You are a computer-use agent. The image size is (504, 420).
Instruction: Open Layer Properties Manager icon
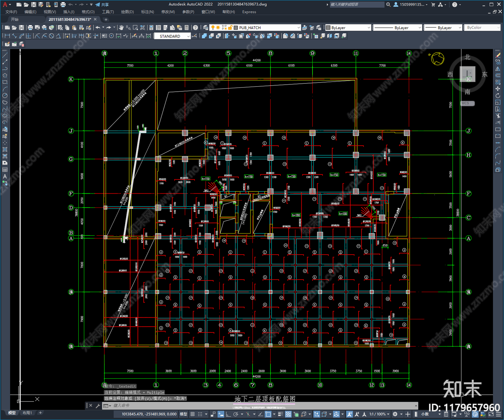pos(206,28)
